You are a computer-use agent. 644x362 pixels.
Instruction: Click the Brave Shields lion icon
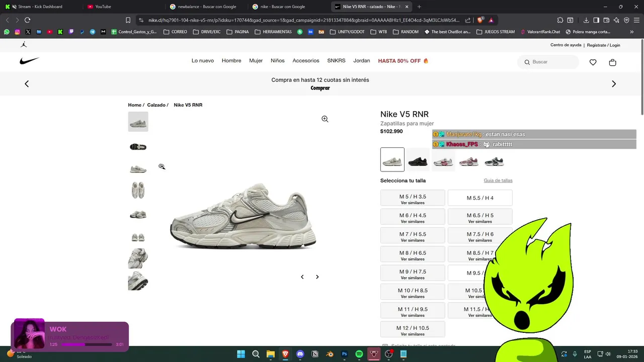click(x=480, y=20)
